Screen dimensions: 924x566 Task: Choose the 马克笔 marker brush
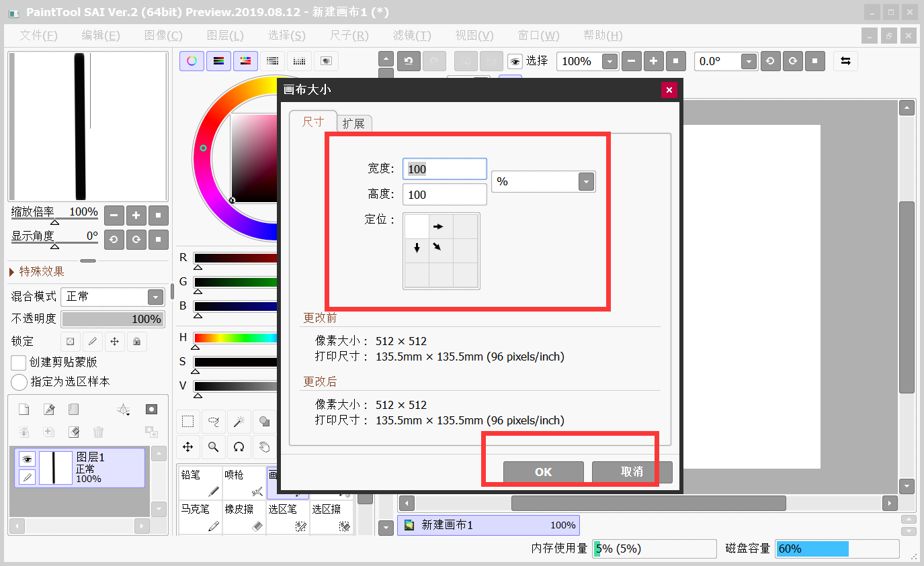[x=200, y=518]
